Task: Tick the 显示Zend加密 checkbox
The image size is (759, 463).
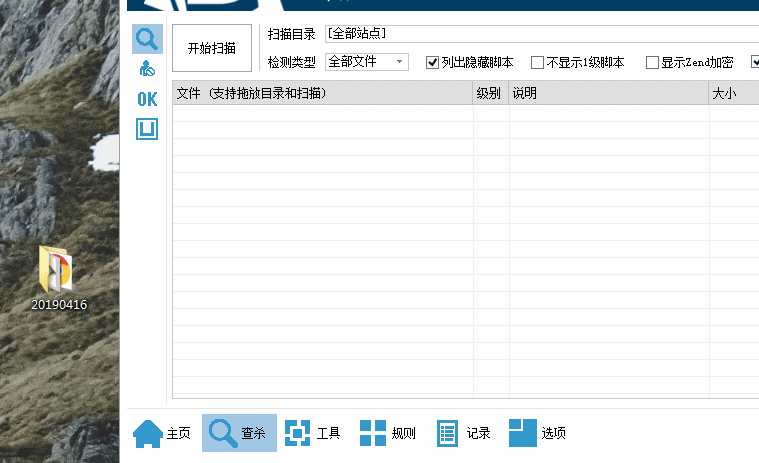Action: pos(653,63)
